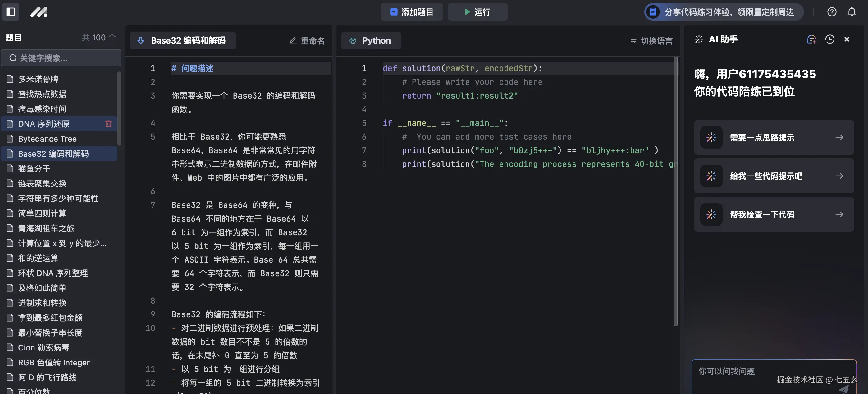Start a new AI chat conversation
The image size is (868, 394).
[x=812, y=39]
